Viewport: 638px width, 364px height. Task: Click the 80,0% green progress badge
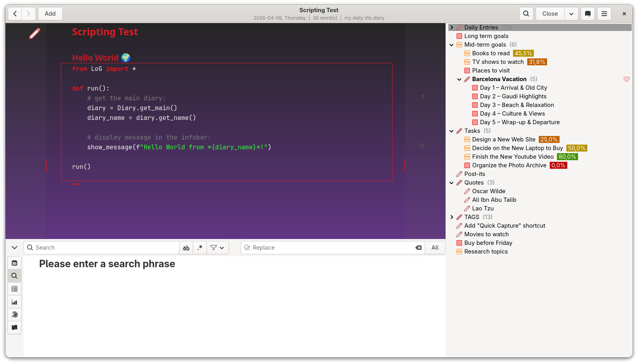click(567, 157)
